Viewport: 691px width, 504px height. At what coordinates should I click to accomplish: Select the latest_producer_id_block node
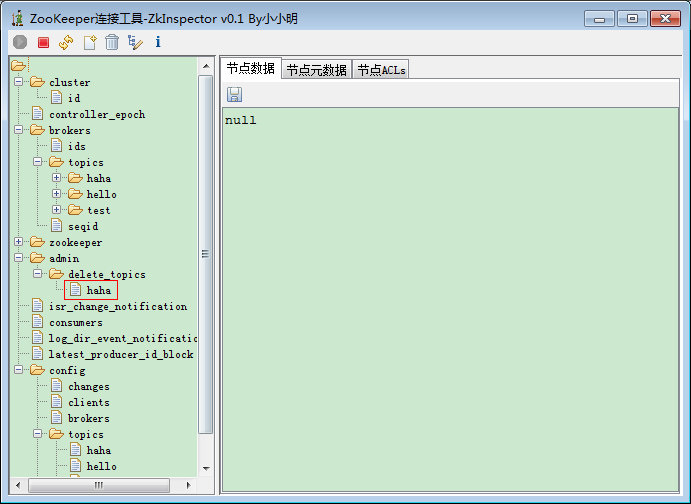tap(121, 354)
